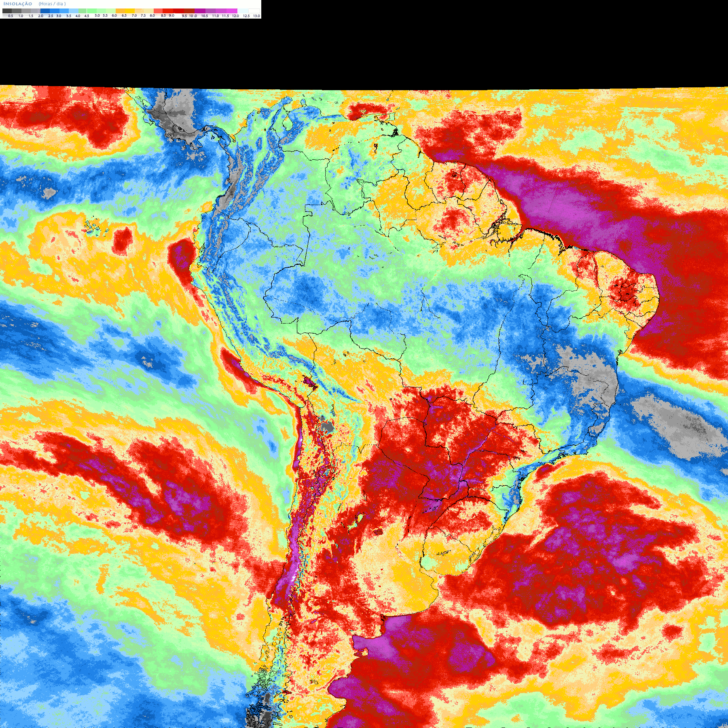Click the 12.5 legend value
The height and width of the screenshot is (728, 728).
tap(246, 16)
